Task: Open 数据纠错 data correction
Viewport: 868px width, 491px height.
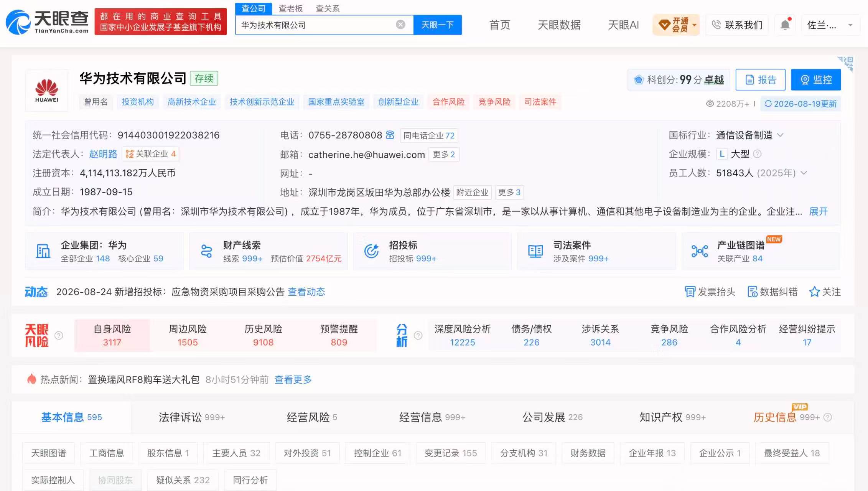Action: coord(772,292)
